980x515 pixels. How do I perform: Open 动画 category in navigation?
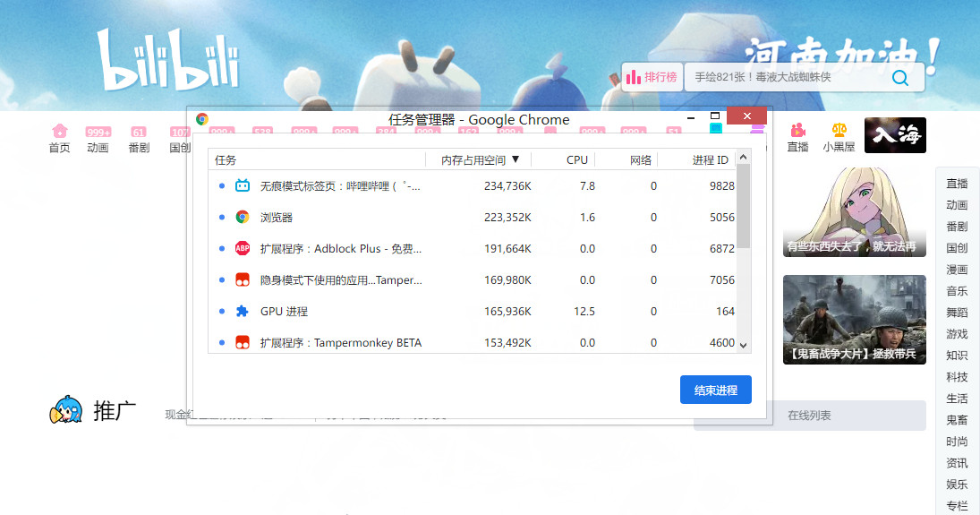pos(98,140)
